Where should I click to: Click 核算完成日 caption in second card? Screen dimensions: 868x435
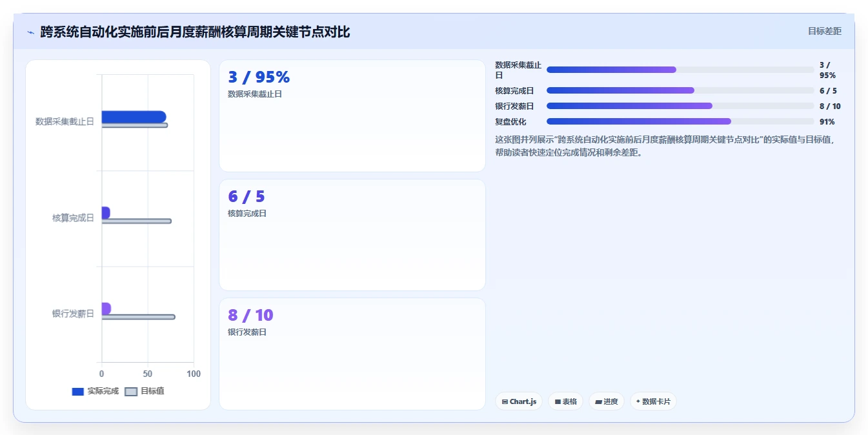tap(247, 214)
